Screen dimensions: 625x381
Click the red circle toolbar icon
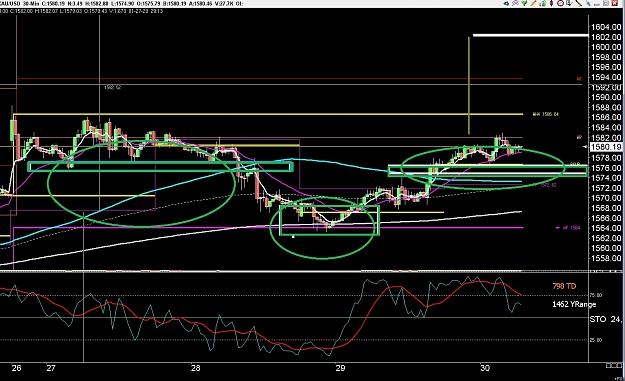coord(560,3)
